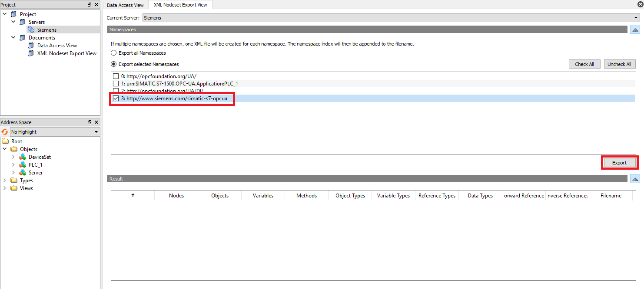Collapse the Result section with arrow icon
Viewport: 644px width, 289px height.
pos(634,179)
